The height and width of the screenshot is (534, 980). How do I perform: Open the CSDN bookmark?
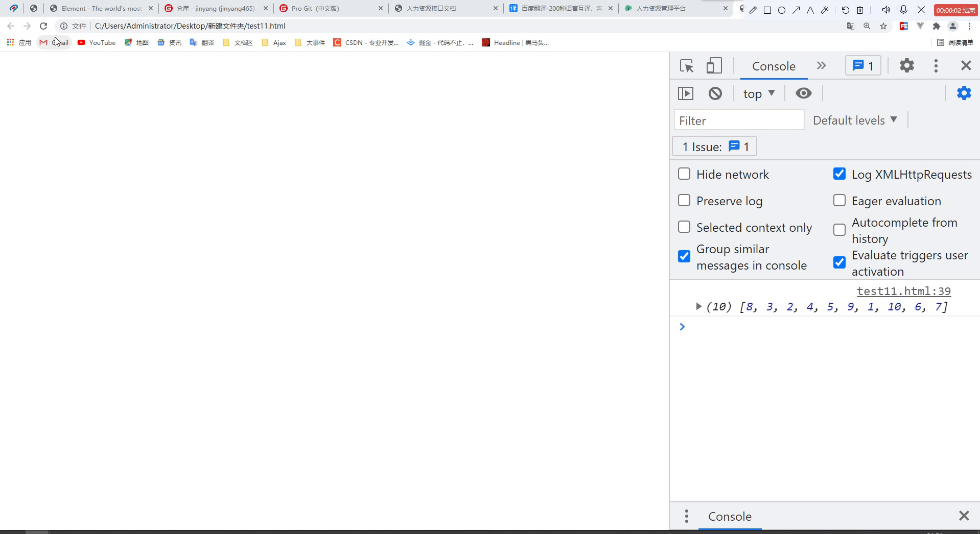pos(366,42)
